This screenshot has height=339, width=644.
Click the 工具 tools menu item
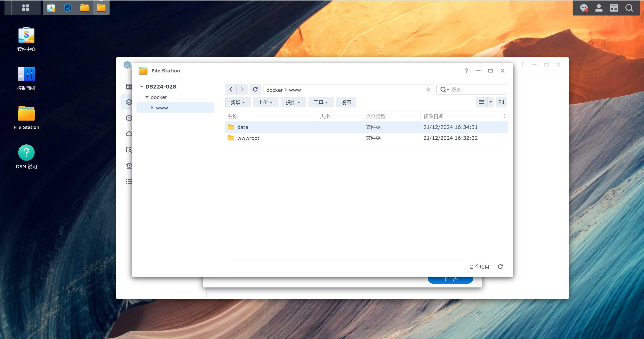click(321, 102)
